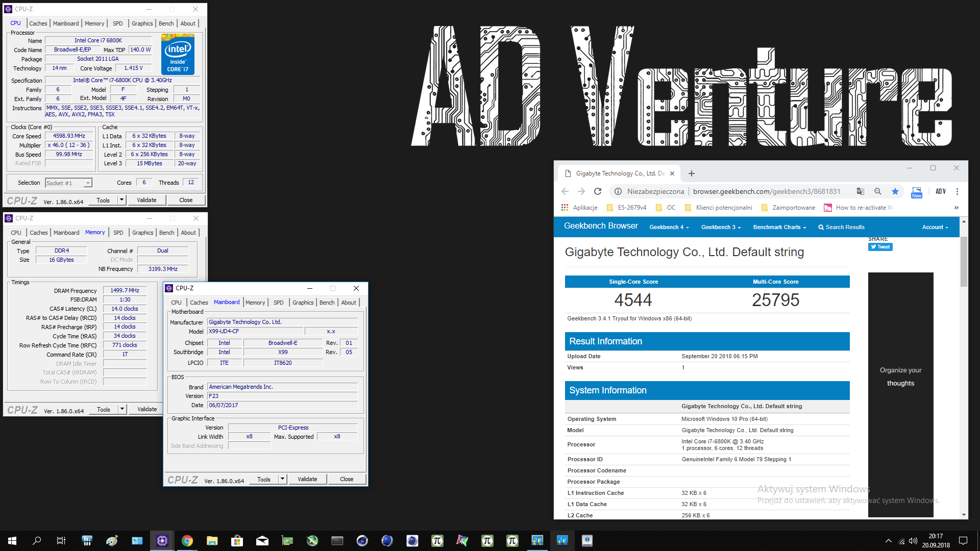Open the E5-2679v4 bookmark folder

[x=626, y=208]
